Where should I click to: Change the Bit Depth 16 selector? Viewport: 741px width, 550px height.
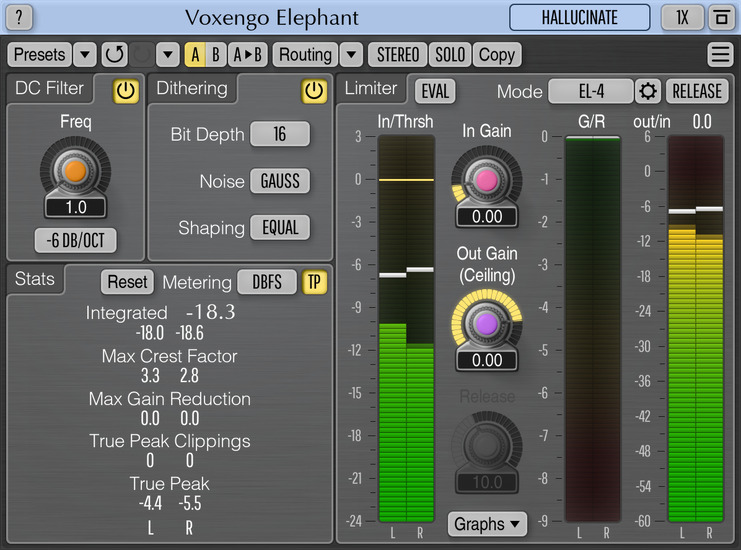point(280,134)
